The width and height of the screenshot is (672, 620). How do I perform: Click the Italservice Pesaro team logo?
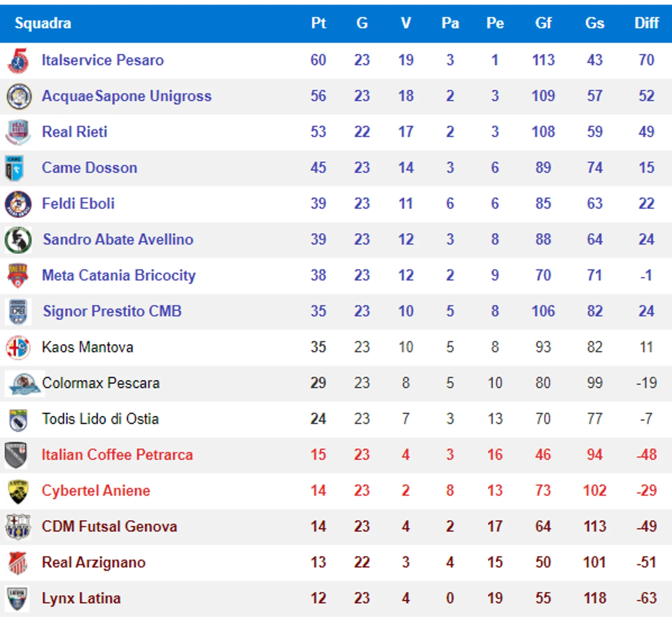coord(18,60)
